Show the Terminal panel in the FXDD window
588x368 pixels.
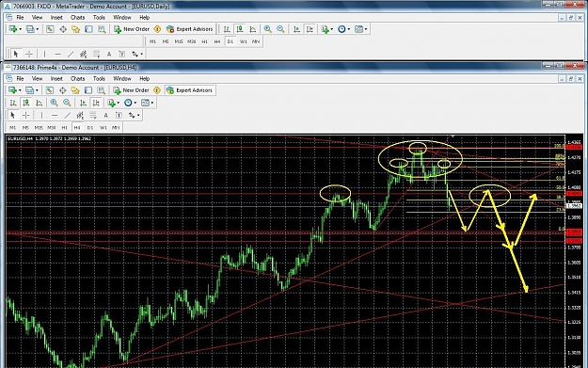point(88,29)
